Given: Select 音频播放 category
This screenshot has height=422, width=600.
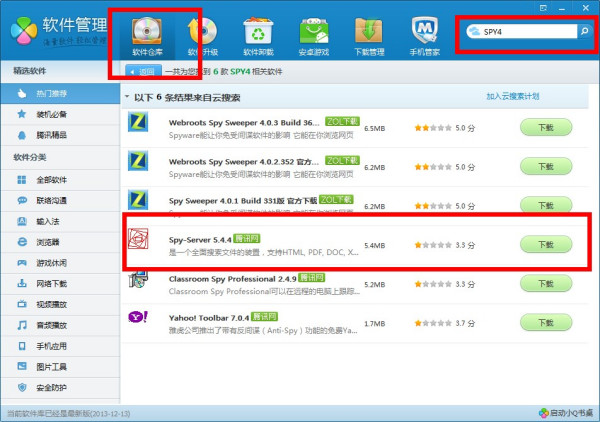Looking at the screenshot, I should pos(60,325).
